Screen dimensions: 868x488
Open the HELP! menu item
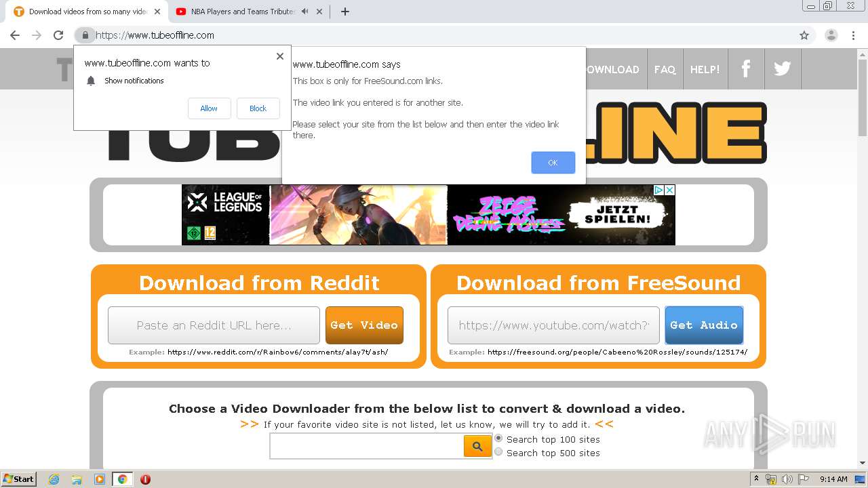click(x=705, y=69)
